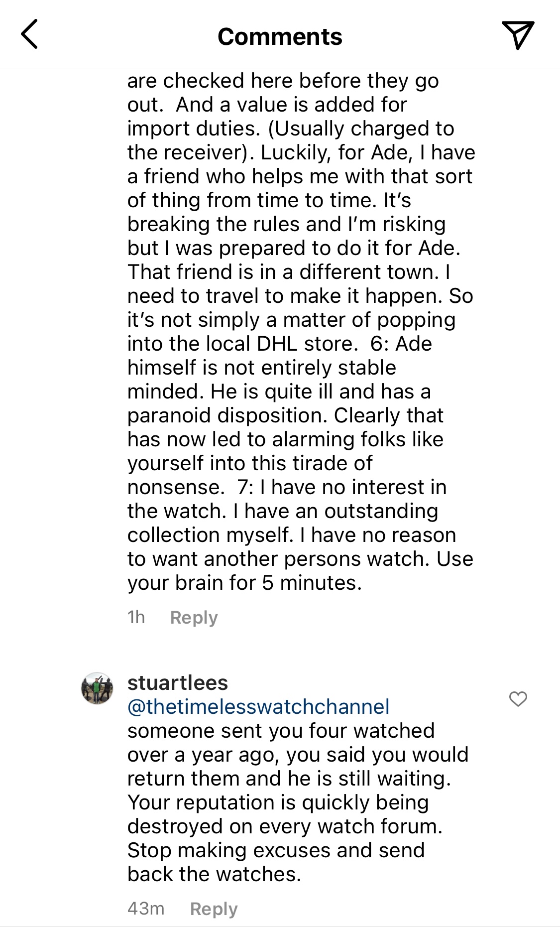This screenshot has width=560, height=927.
Task: Tap the line 'Use your brain for 5 minutes.'
Action: tap(244, 583)
